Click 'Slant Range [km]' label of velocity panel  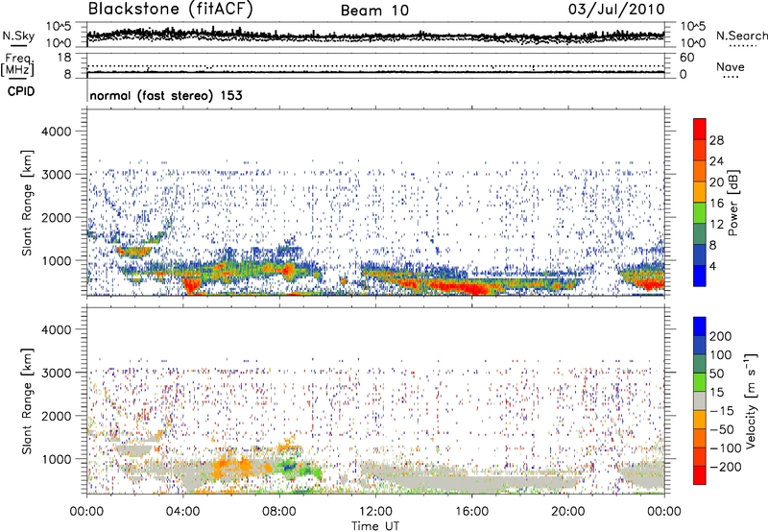coord(27,400)
